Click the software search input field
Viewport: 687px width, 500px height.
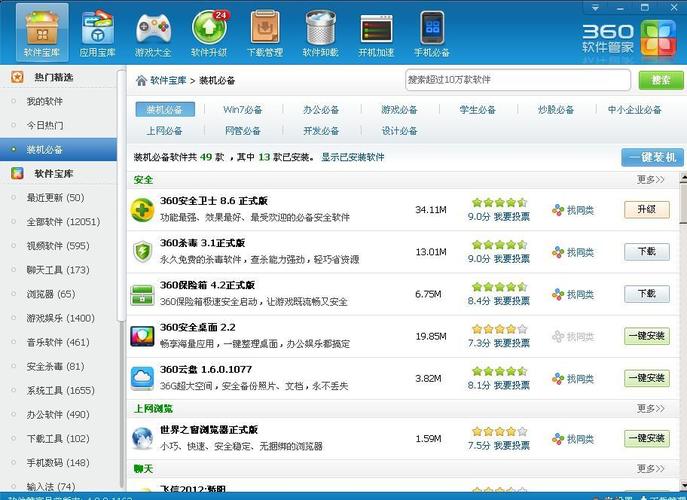coord(518,80)
